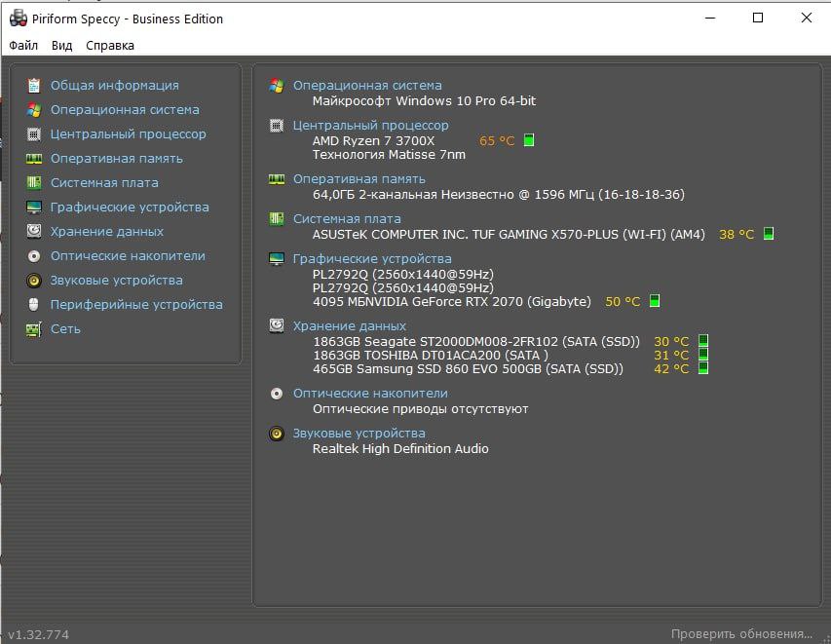Viewport: 831px width, 644px height.
Task: Click the Speccy app icon in the title bar
Action: click(x=18, y=18)
